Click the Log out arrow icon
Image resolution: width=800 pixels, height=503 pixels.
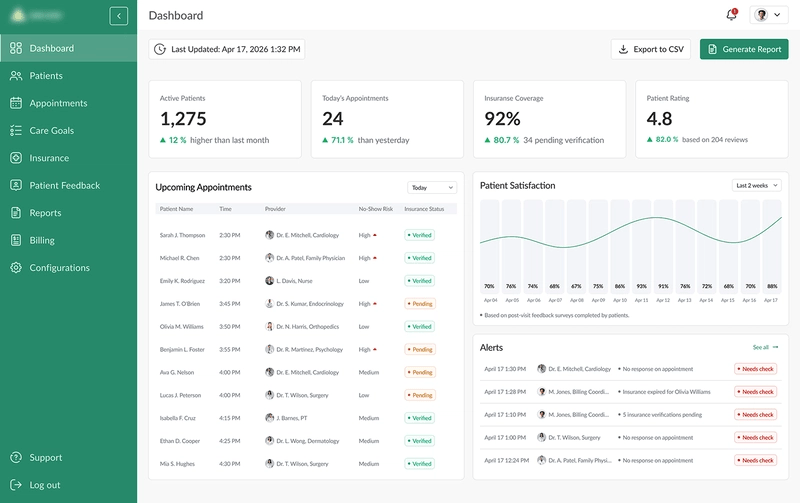coord(16,485)
